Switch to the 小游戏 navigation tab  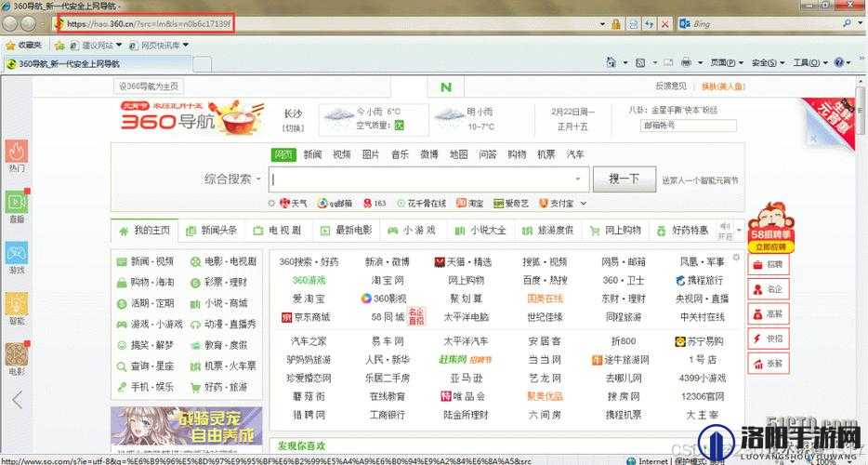coord(412,230)
